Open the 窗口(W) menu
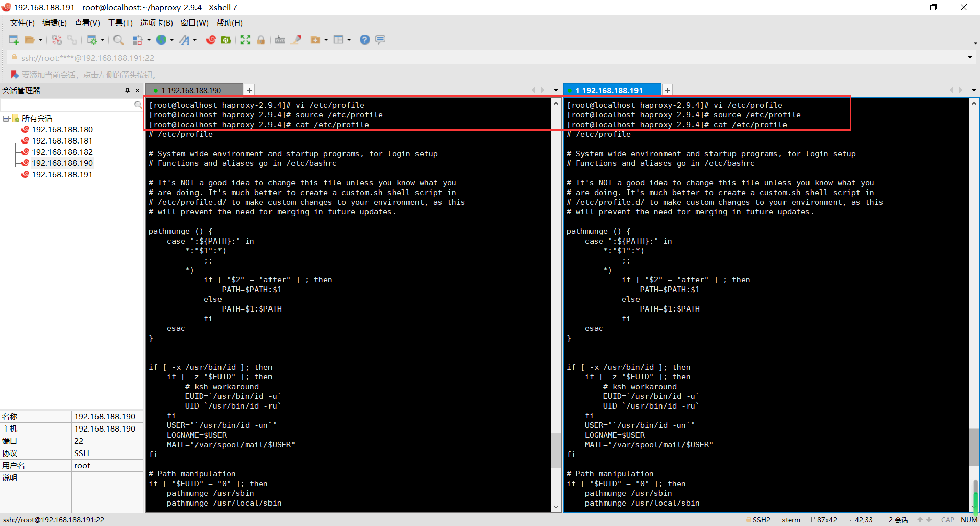The image size is (980, 526). (194, 23)
